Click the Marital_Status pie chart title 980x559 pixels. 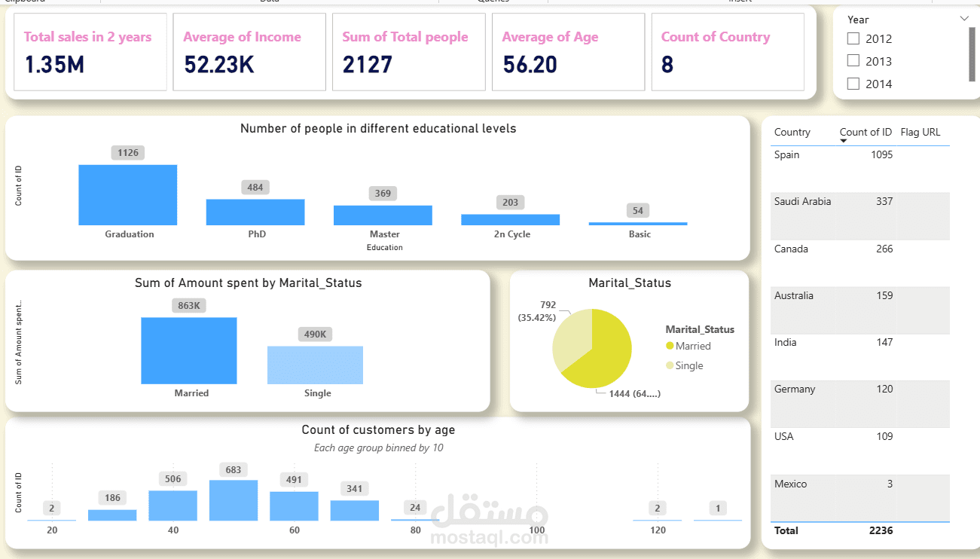pyautogui.click(x=630, y=283)
